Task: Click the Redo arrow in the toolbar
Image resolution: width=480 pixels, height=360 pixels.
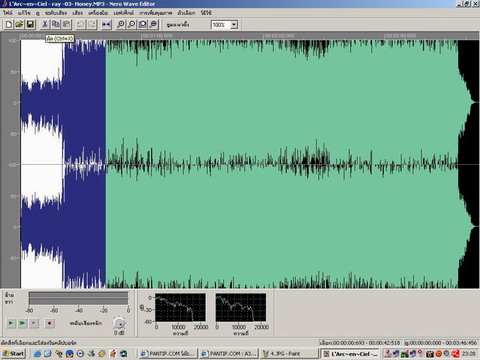Action: click(92, 24)
